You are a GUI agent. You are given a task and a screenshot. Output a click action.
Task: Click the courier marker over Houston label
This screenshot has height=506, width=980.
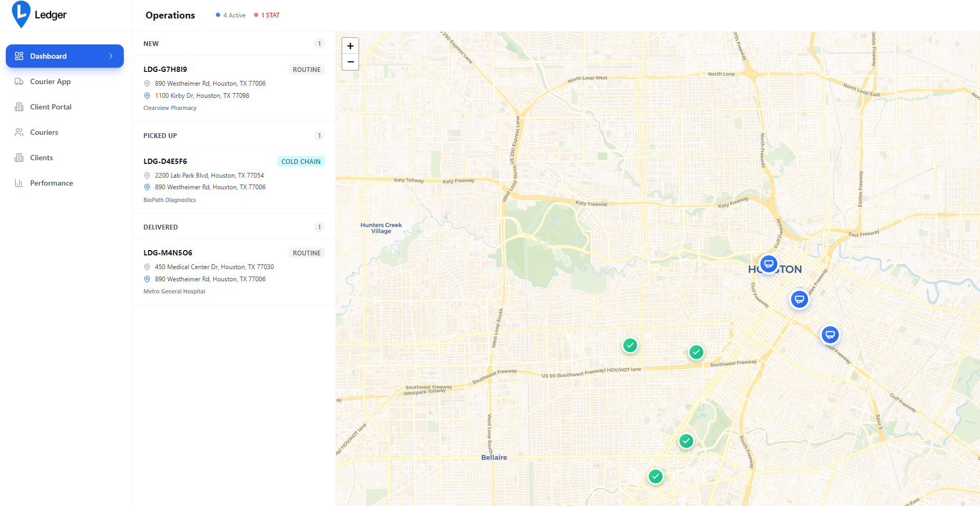[768, 263]
